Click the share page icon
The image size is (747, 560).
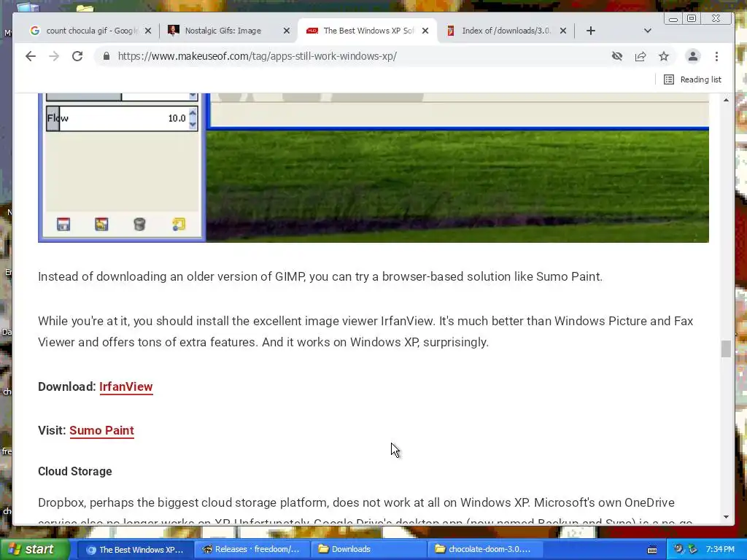point(640,56)
